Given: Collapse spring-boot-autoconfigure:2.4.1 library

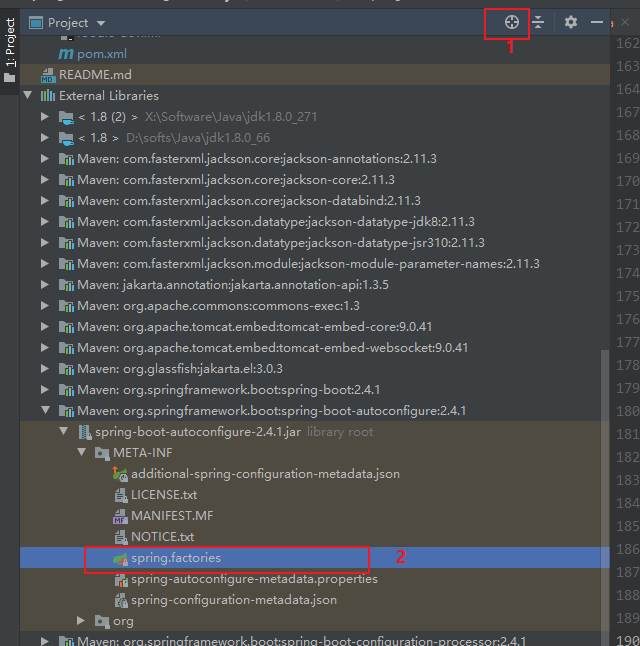Looking at the screenshot, I should [x=45, y=410].
